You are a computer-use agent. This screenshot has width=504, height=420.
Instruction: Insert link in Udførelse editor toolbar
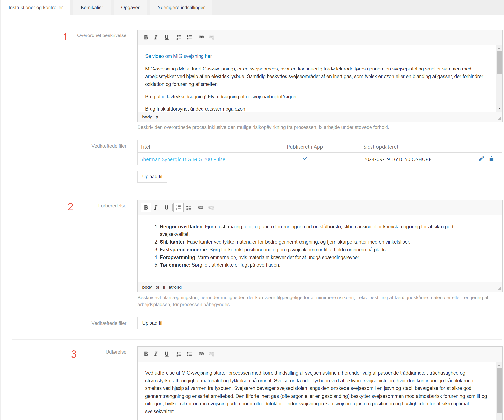point(201,354)
